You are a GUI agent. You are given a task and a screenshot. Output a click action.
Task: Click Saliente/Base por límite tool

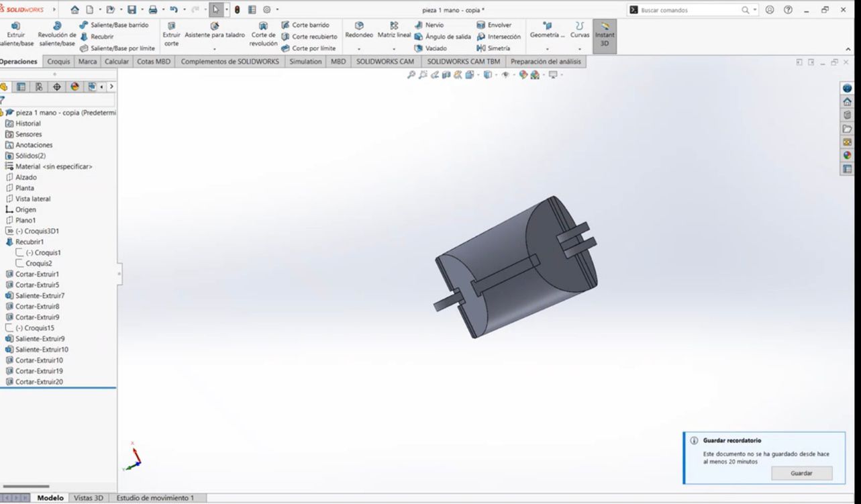(117, 48)
